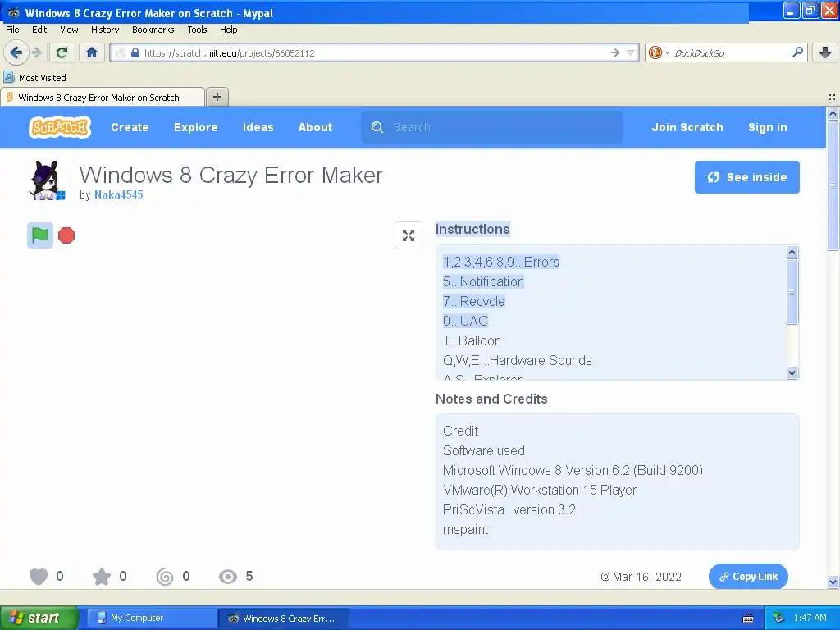Screen dimensions: 840x630
Task: Switch to My Computer in the taskbar
Action: point(151,619)
